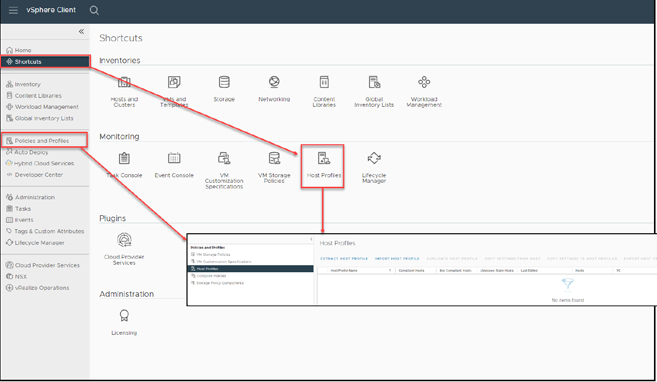
Task: Select Shortcuts in the sidebar
Action: [45, 62]
